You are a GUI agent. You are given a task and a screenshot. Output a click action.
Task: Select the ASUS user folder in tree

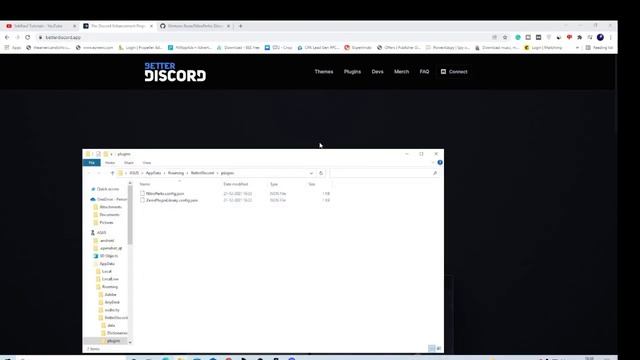point(102,233)
